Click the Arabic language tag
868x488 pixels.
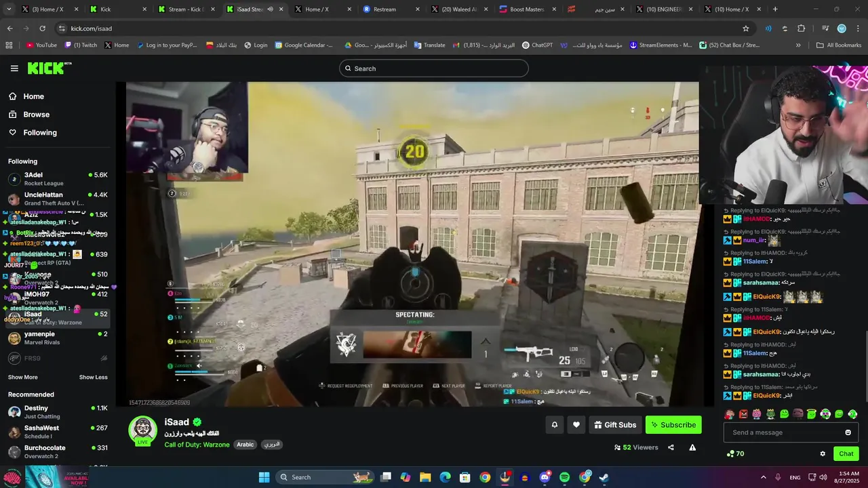[x=245, y=445]
